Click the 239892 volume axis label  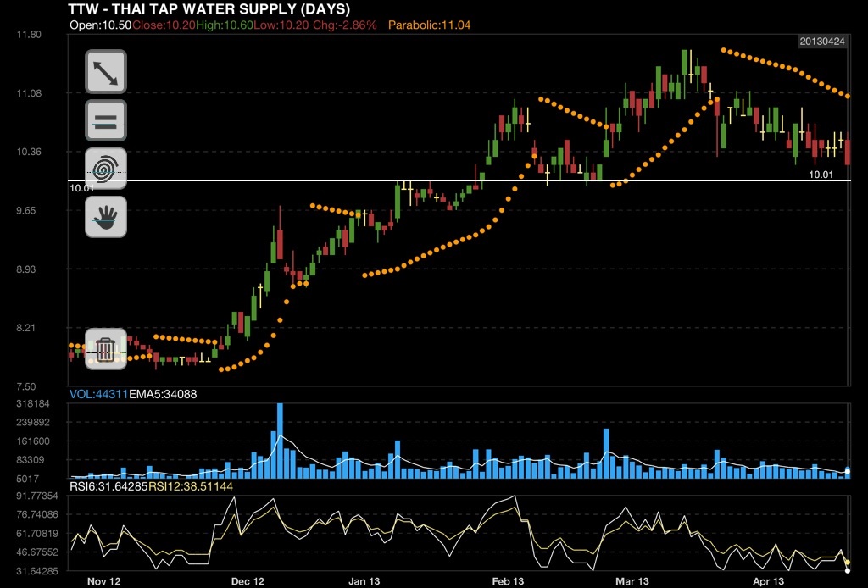tap(33, 423)
